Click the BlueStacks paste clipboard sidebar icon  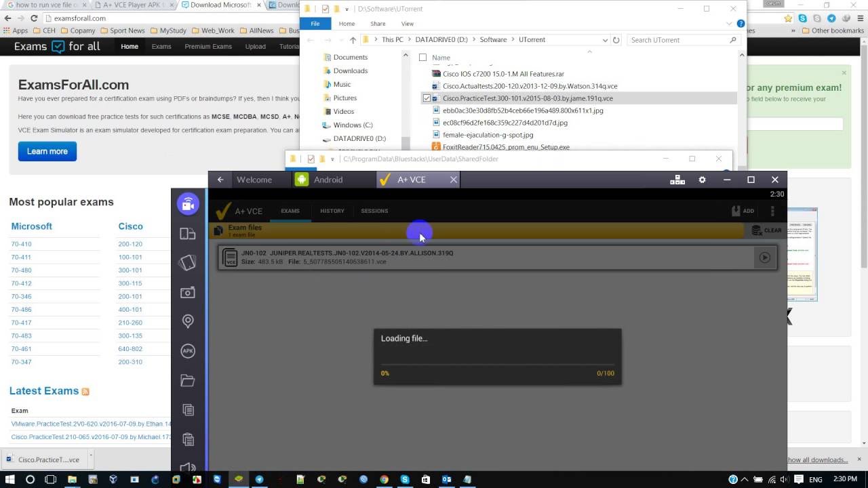pyautogui.click(x=188, y=439)
